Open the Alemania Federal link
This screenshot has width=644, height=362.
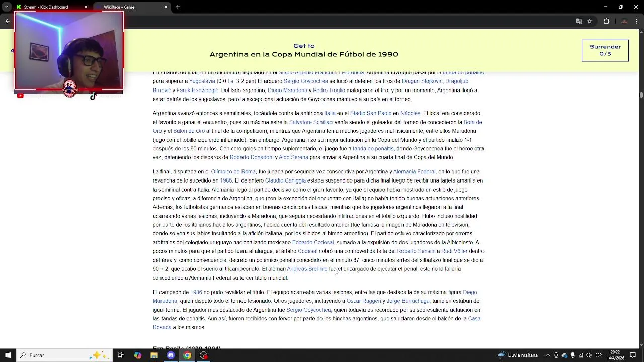pos(414,172)
